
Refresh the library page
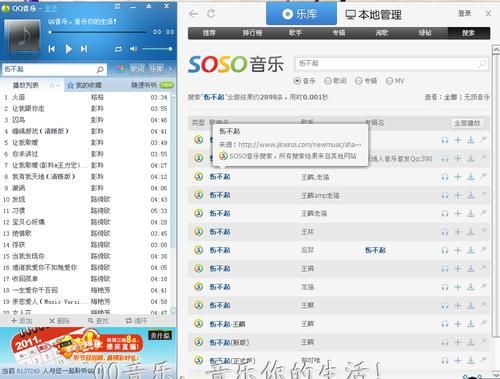point(211,13)
